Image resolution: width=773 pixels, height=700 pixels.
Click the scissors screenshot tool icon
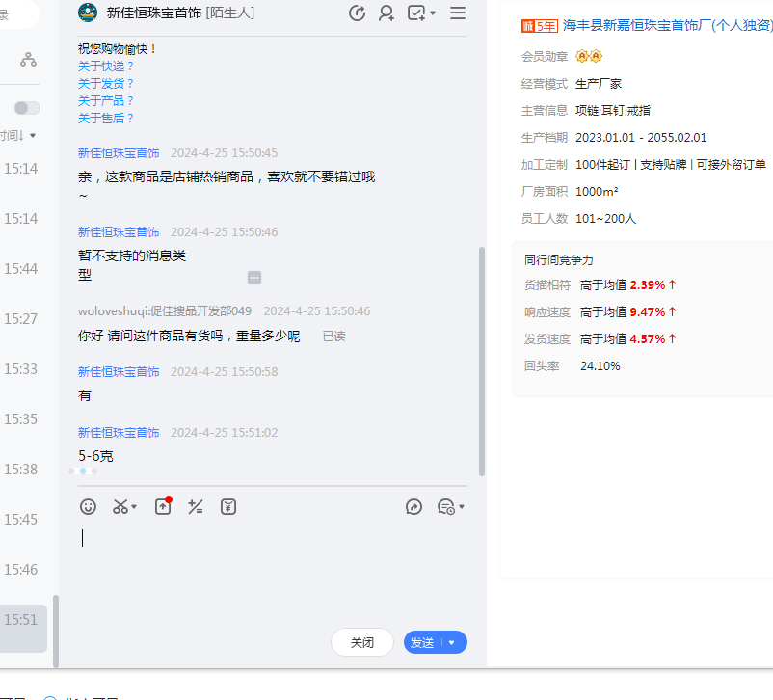click(x=120, y=506)
